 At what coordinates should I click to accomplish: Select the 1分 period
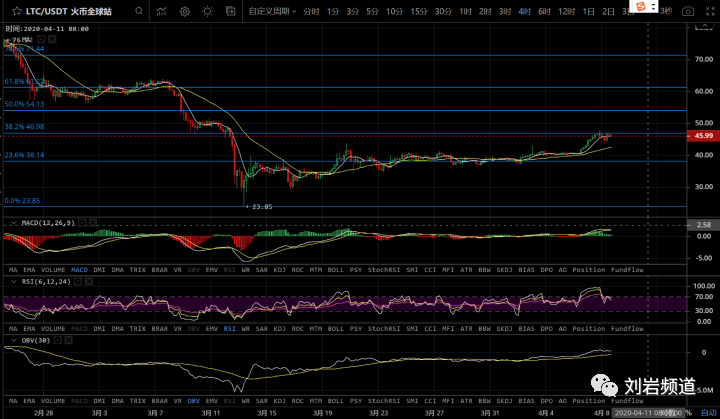pos(333,11)
